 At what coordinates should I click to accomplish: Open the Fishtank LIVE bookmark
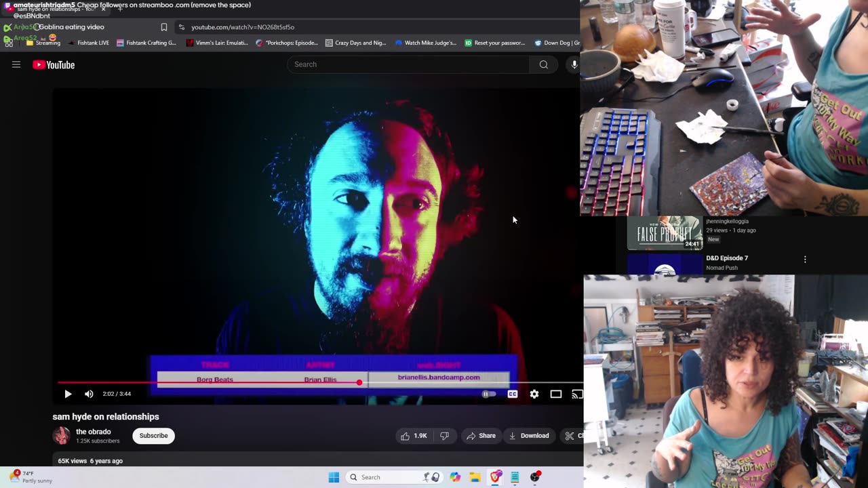click(88, 43)
